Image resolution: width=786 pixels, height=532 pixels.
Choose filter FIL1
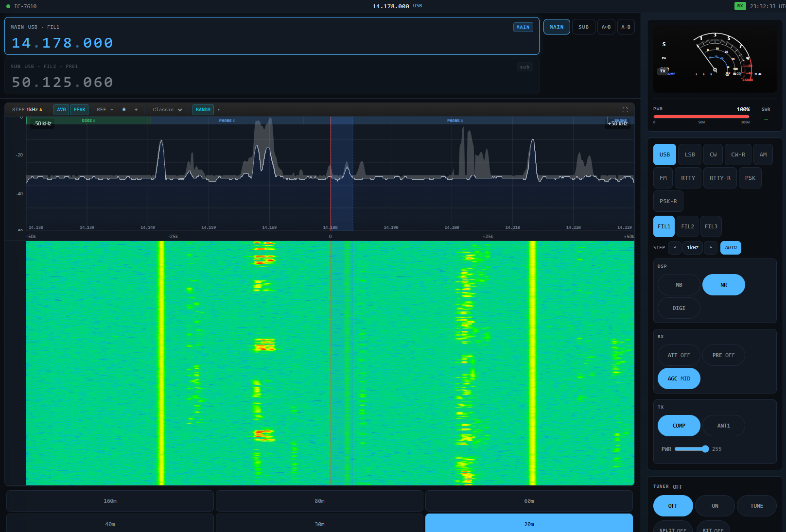(x=664, y=226)
